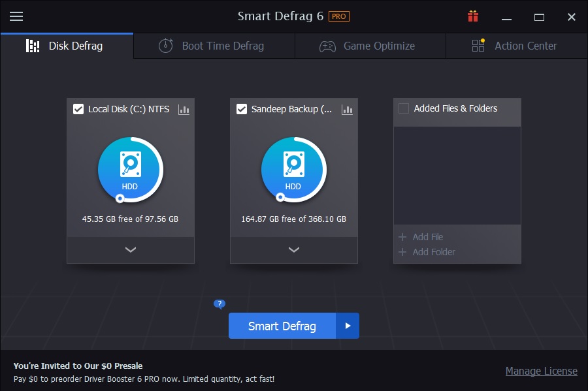
Task: Open the hamburger main menu
Action: 16,16
